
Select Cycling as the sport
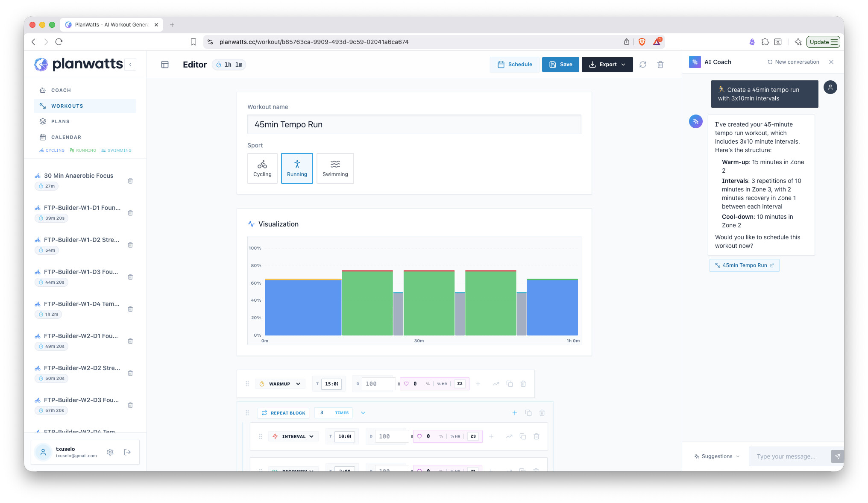coord(262,168)
